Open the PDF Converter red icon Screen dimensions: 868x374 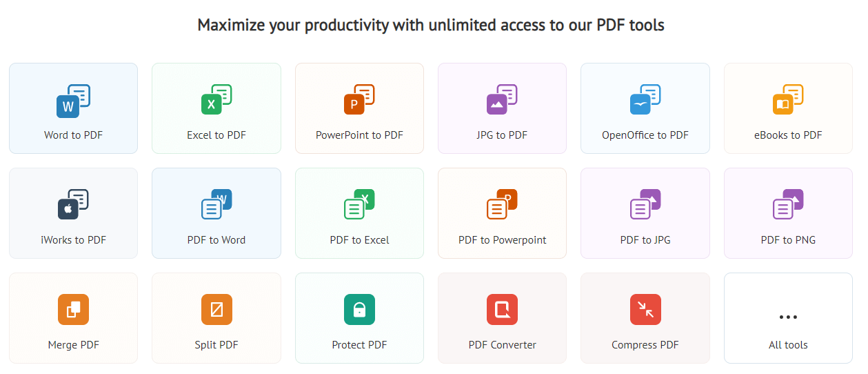point(502,309)
